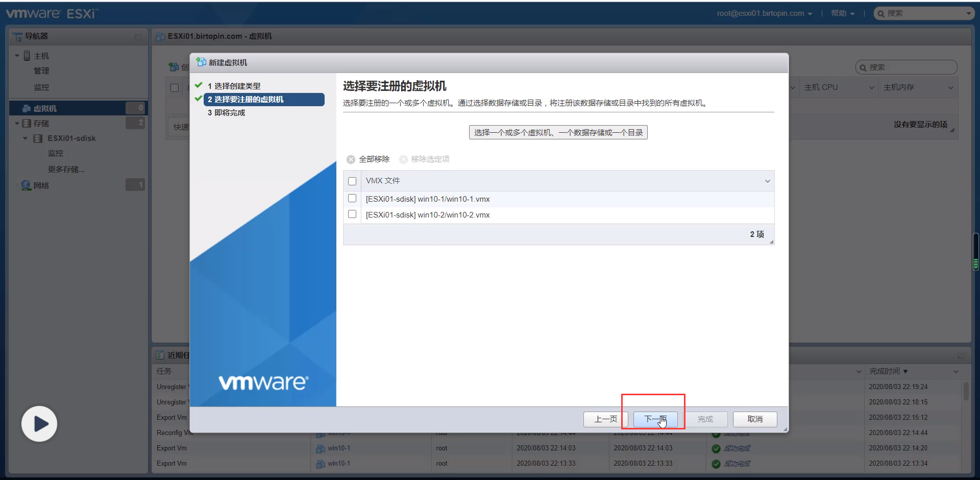Click the ESXi01-sdisk datastore icon

[x=38, y=138]
